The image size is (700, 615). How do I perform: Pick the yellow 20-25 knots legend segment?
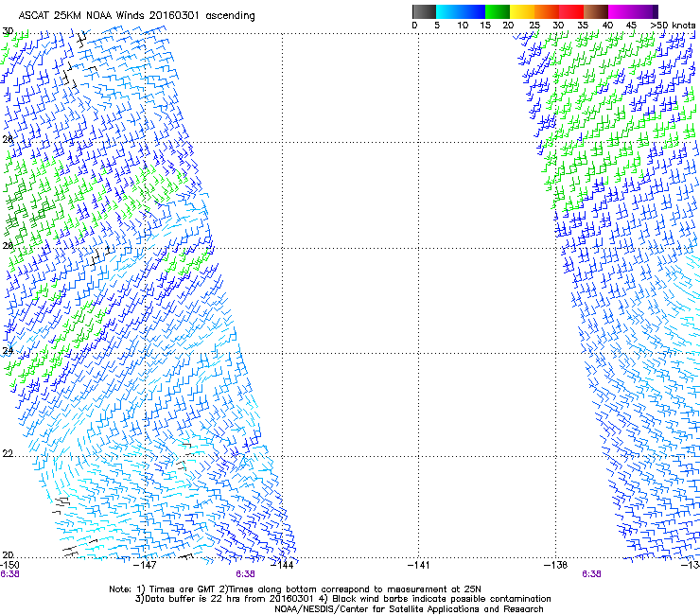pos(522,11)
